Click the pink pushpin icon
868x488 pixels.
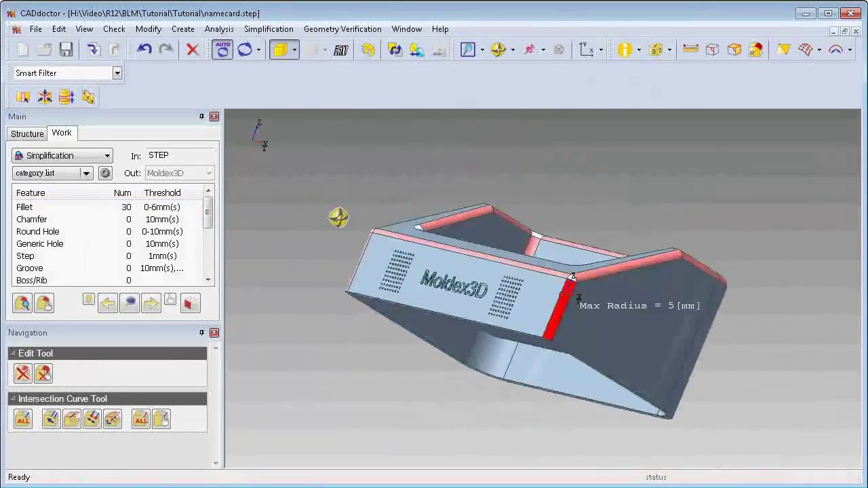[x=529, y=49]
